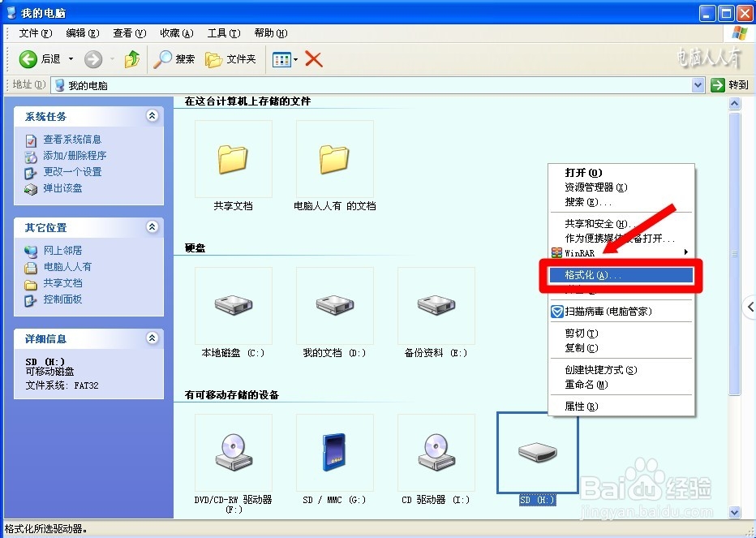Choose 属性(R) in context menu

pos(621,407)
